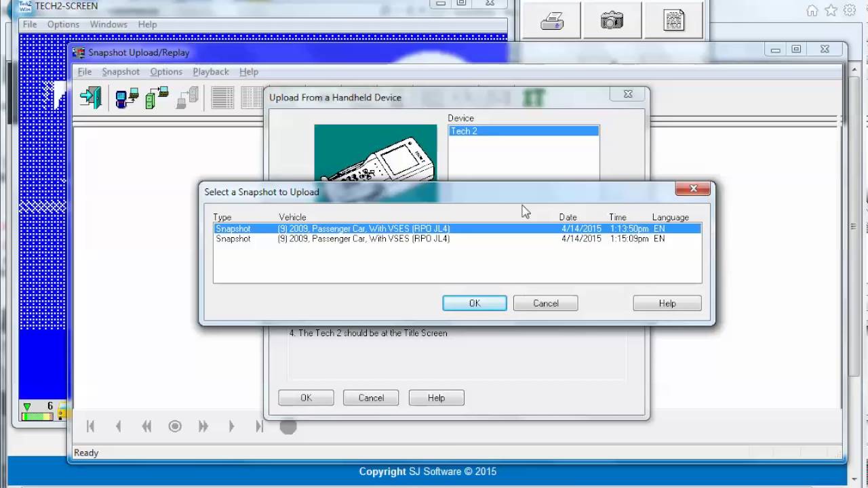Click the fast forward playback button
The image size is (868, 488).
203,426
